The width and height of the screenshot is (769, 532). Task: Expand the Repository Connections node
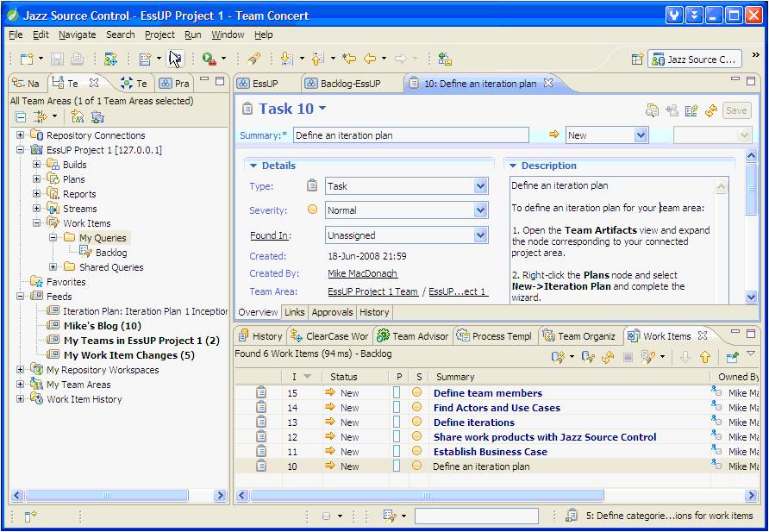tap(21, 135)
